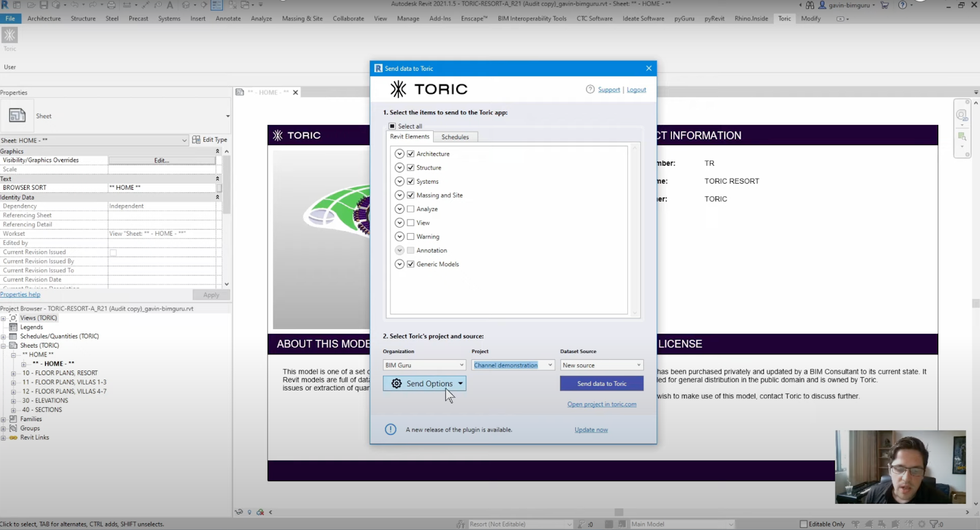Open project in toric.com link
Viewport: 980px width, 530px height.
point(601,405)
